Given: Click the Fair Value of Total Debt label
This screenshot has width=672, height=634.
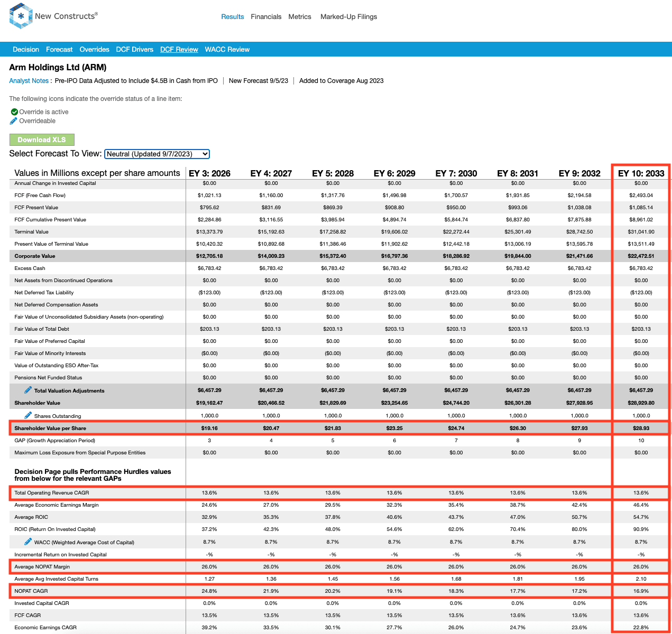Looking at the screenshot, I should coord(42,329).
